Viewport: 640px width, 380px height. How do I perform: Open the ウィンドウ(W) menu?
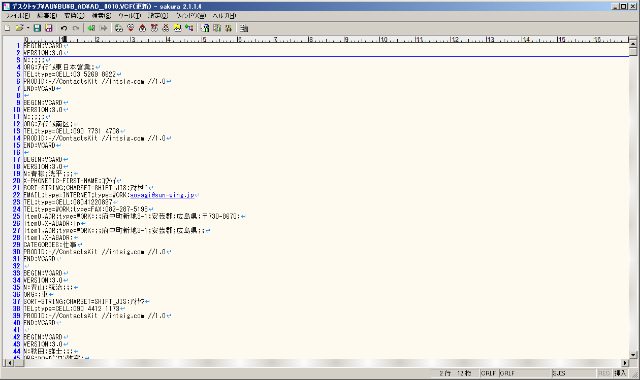pyautogui.click(x=191, y=16)
